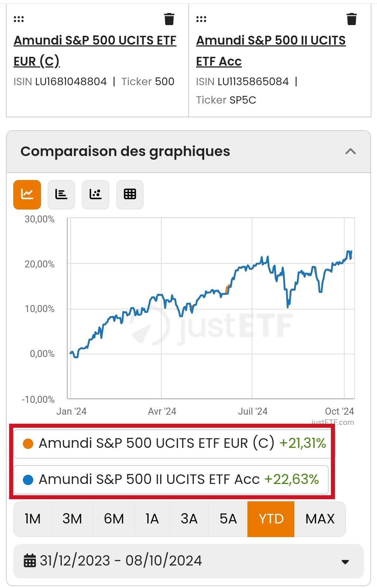Screen dimensions: 377x588
Task: Switch to the table view icon
Action: coord(130,194)
